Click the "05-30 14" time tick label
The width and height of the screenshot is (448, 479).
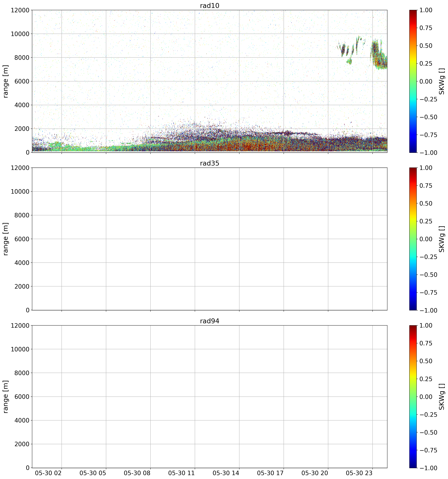tap(226, 473)
